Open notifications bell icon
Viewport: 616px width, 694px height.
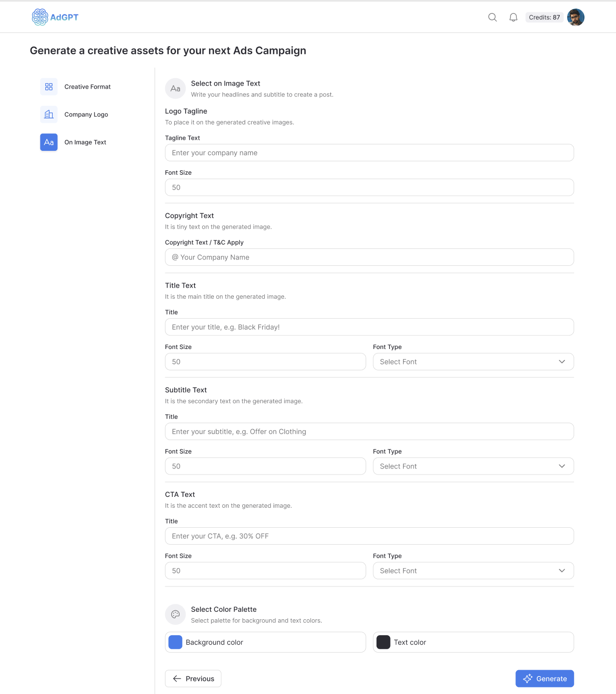point(513,17)
